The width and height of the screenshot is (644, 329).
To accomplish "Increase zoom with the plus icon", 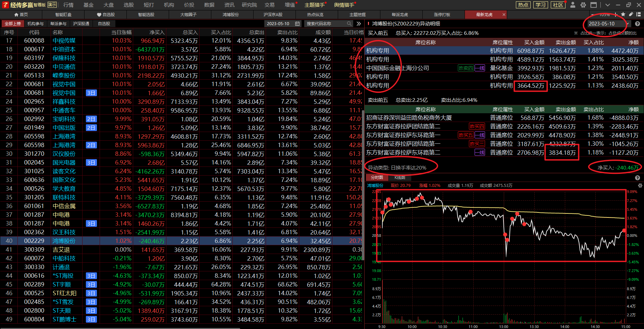I will pos(615,14).
